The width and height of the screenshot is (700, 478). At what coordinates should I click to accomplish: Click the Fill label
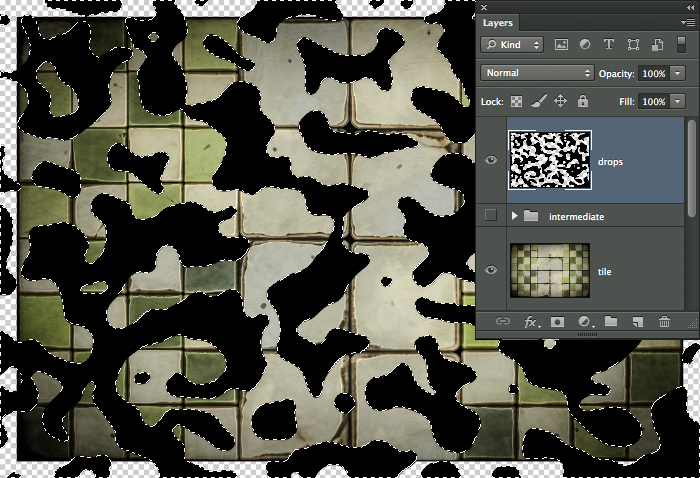[626, 101]
